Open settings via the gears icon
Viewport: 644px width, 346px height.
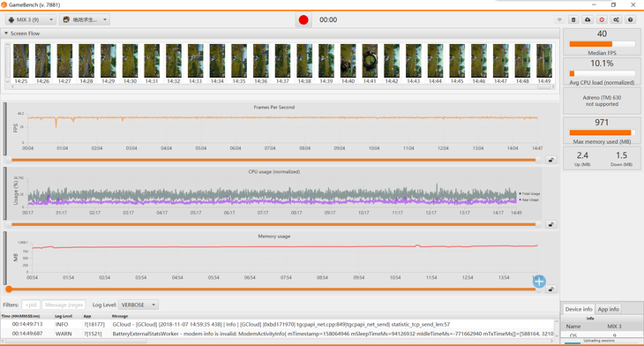pyautogui.click(x=616, y=19)
